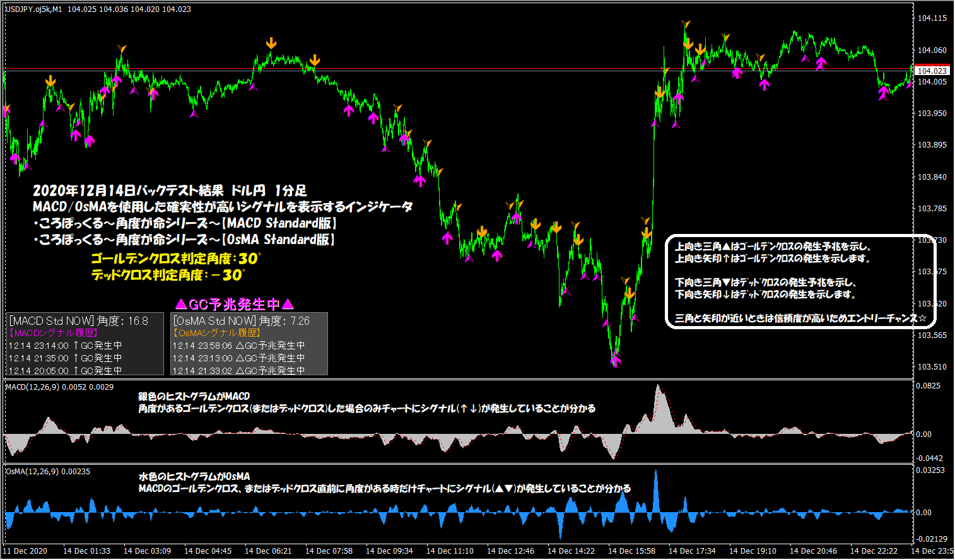Click the pink ▲GC予兆発生中▲ alert label
The height and width of the screenshot is (560, 955).
235,305
